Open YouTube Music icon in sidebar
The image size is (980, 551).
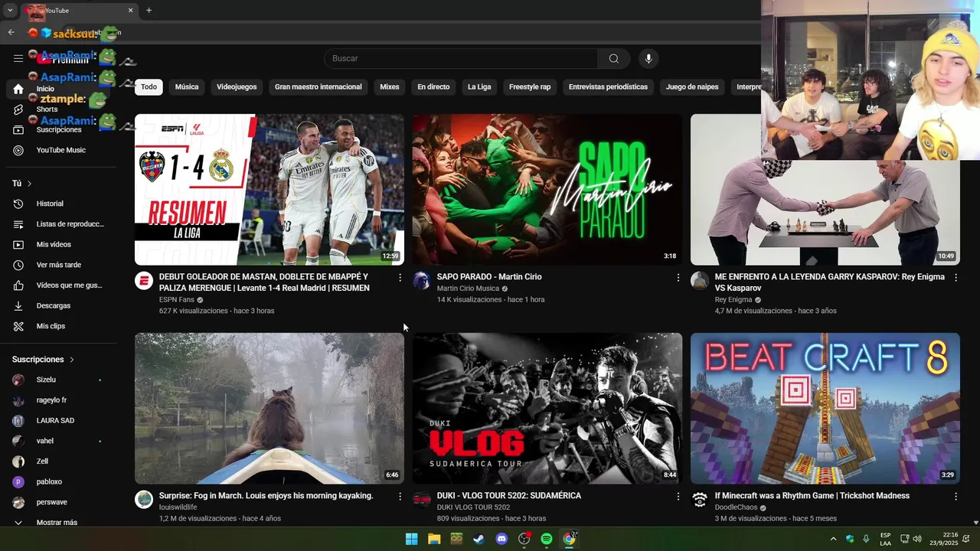pyautogui.click(x=18, y=150)
